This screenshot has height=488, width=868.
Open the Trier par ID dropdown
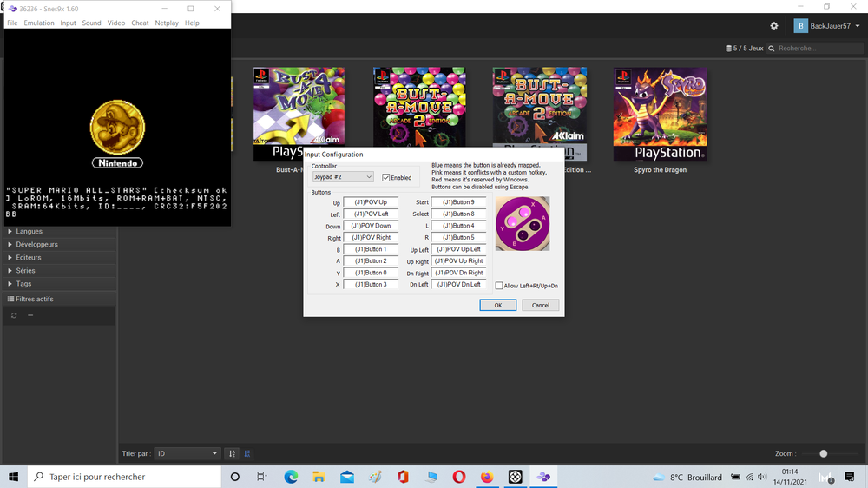187,453
